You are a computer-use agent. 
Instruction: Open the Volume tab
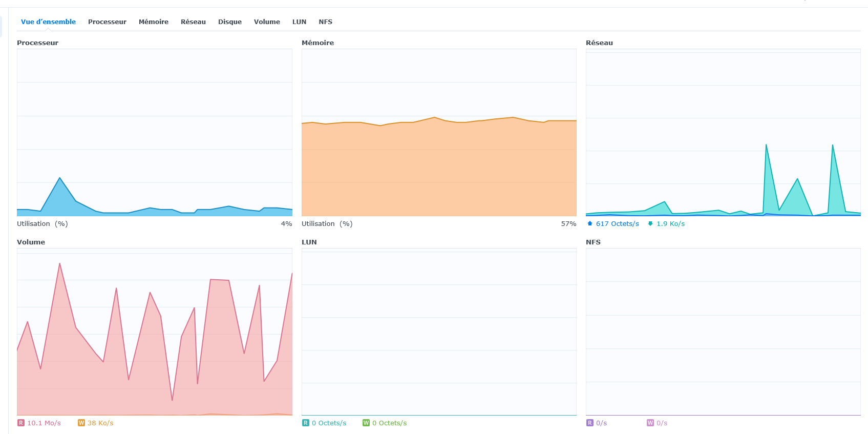coord(267,22)
